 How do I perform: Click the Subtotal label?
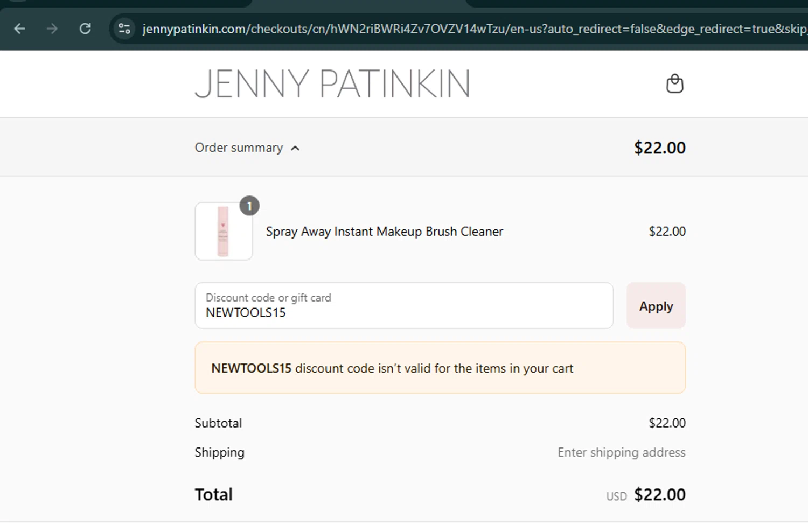click(x=218, y=423)
